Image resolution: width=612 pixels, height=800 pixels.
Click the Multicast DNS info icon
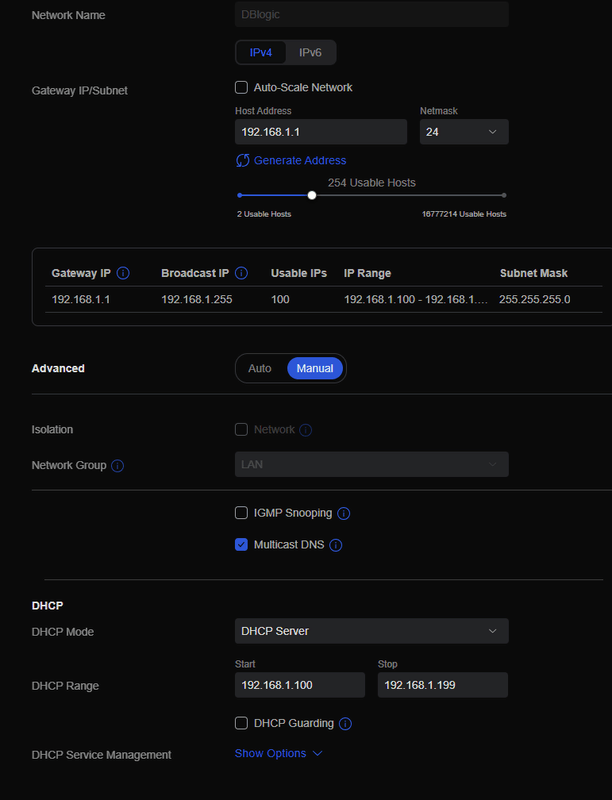336,545
